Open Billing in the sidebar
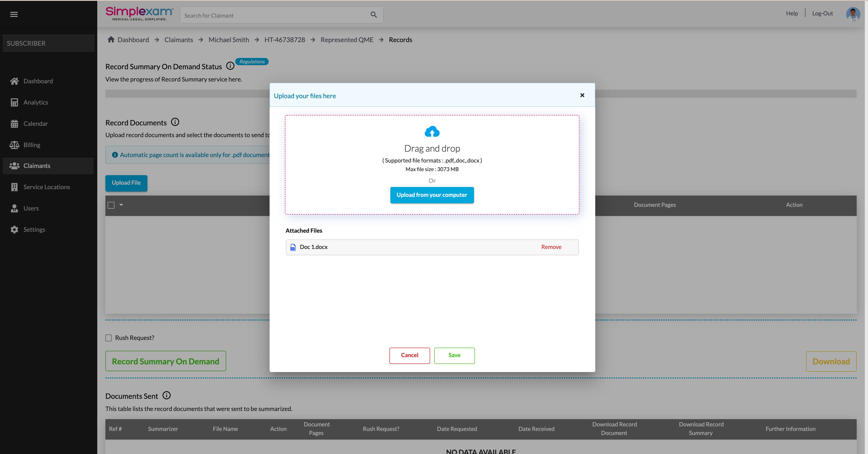The width and height of the screenshot is (868, 454). [x=32, y=145]
